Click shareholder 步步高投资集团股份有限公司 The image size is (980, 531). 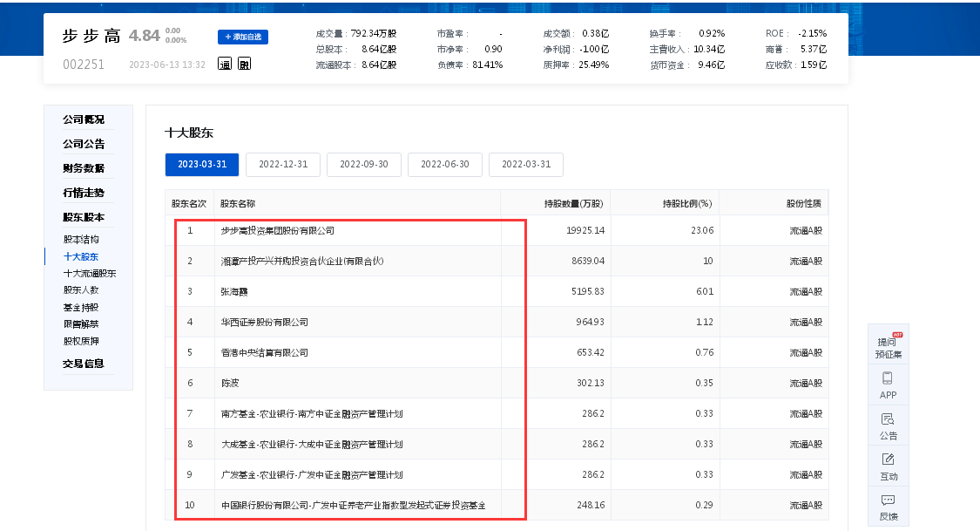click(x=278, y=231)
